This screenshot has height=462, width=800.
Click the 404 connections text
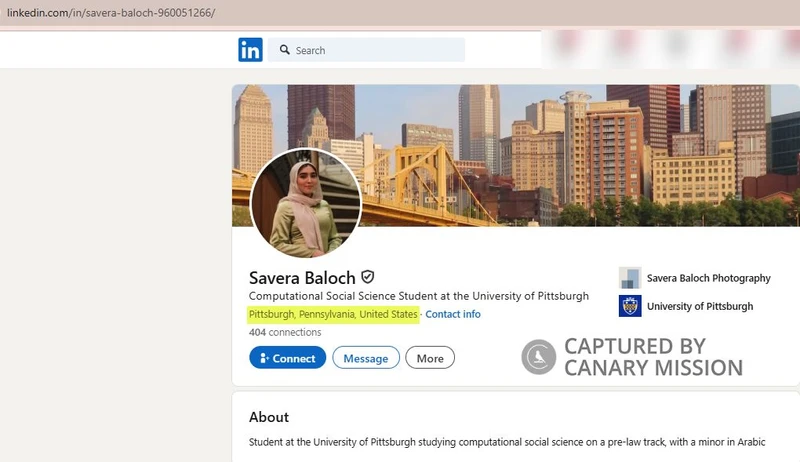click(x=285, y=332)
